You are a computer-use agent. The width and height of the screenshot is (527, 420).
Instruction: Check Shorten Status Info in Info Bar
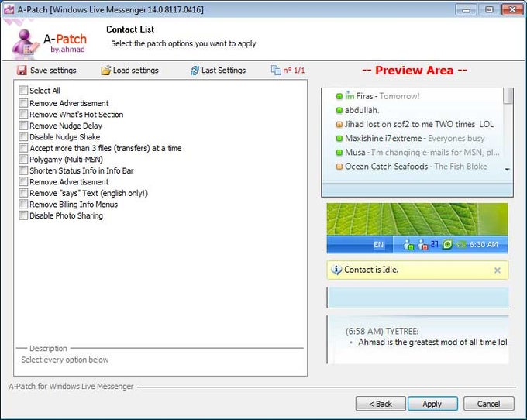pyautogui.click(x=23, y=170)
